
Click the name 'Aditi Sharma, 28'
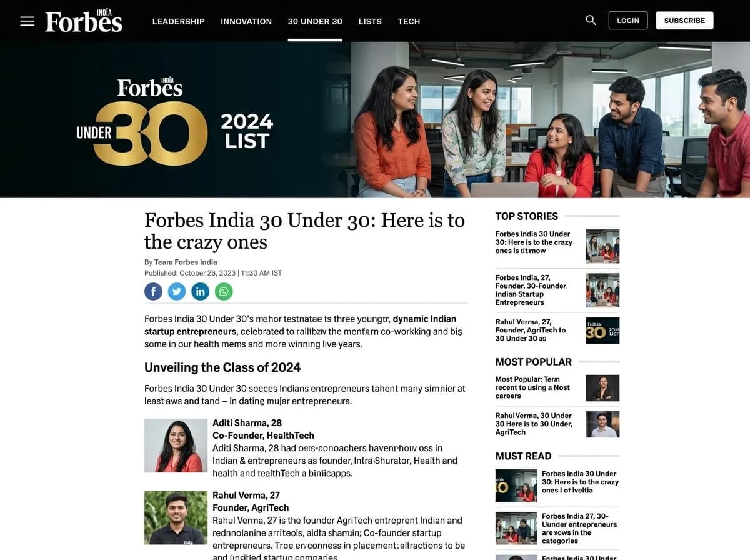click(247, 423)
